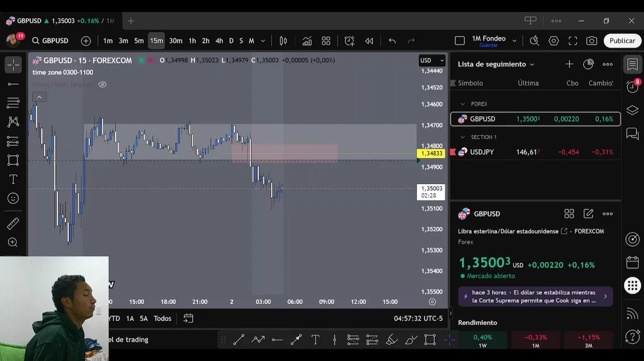Open forecasting and measurement tools in left toolbar

pyautogui.click(x=13, y=141)
